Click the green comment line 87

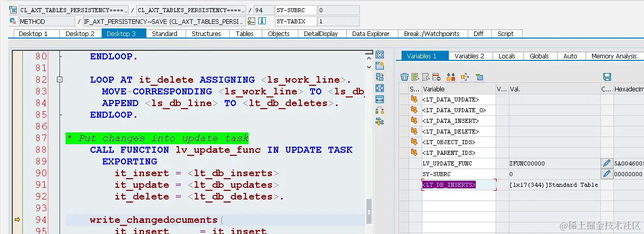click(157, 138)
